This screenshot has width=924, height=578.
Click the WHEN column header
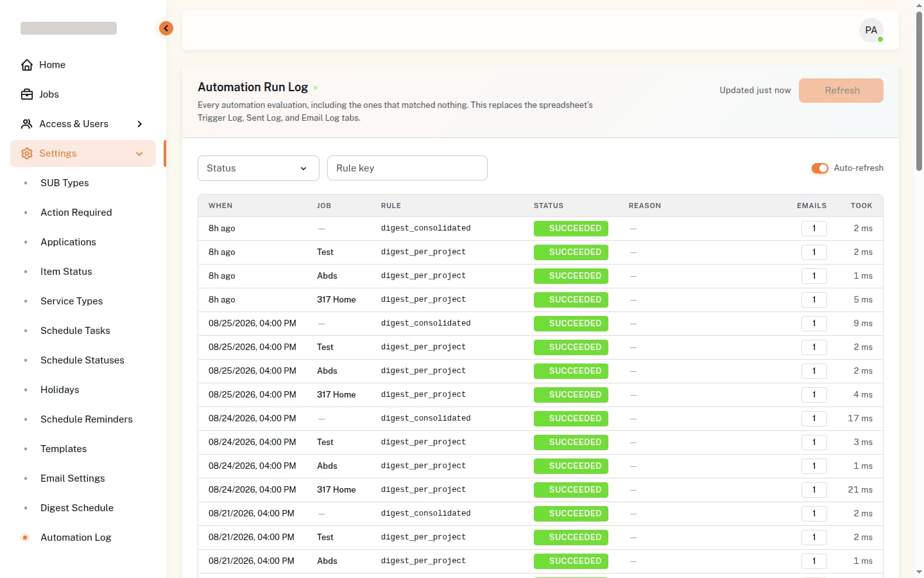(x=220, y=206)
